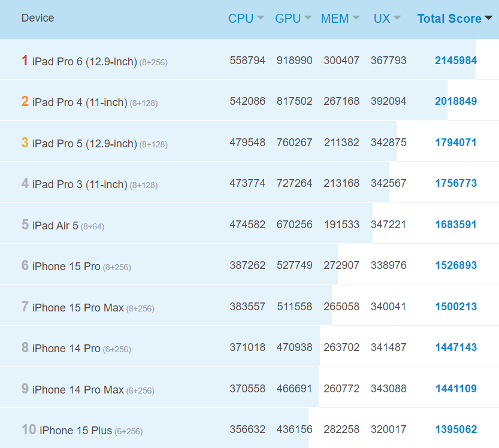
Task: Click the UX sort arrow
Action: [x=397, y=18]
